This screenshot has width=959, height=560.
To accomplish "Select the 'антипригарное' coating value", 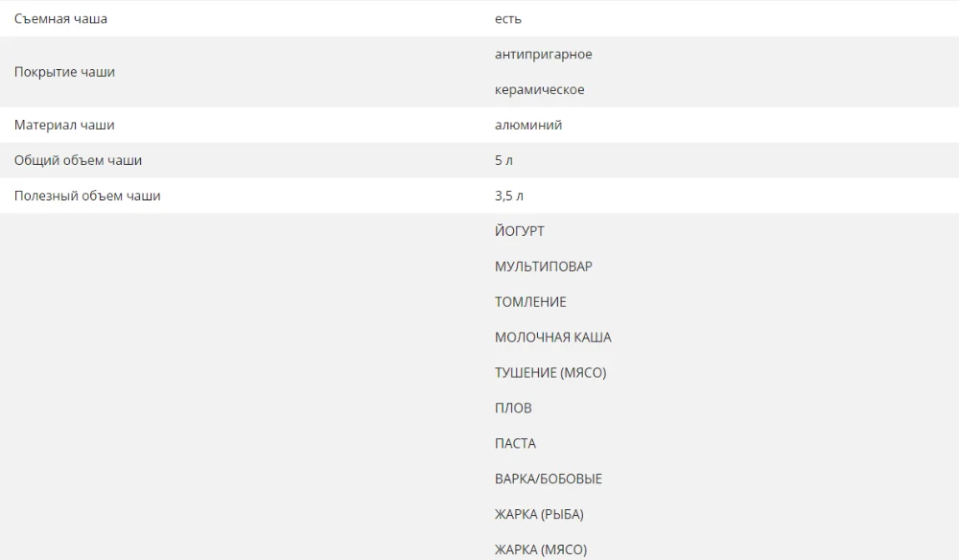I will [543, 55].
